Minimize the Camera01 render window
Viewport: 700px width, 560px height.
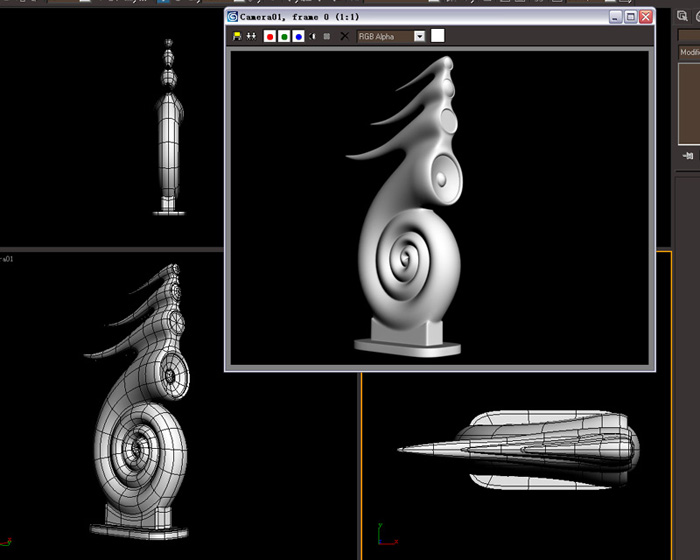pyautogui.click(x=616, y=17)
